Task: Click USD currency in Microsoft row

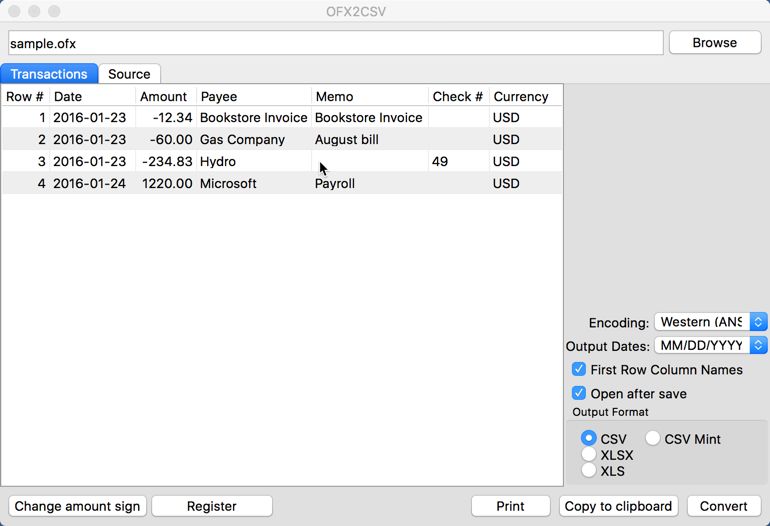Action: click(x=525, y=184)
